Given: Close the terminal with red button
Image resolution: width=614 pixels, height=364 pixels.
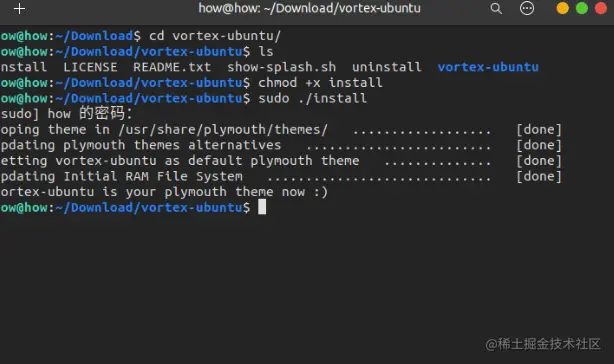Looking at the screenshot, I should click(x=601, y=8).
